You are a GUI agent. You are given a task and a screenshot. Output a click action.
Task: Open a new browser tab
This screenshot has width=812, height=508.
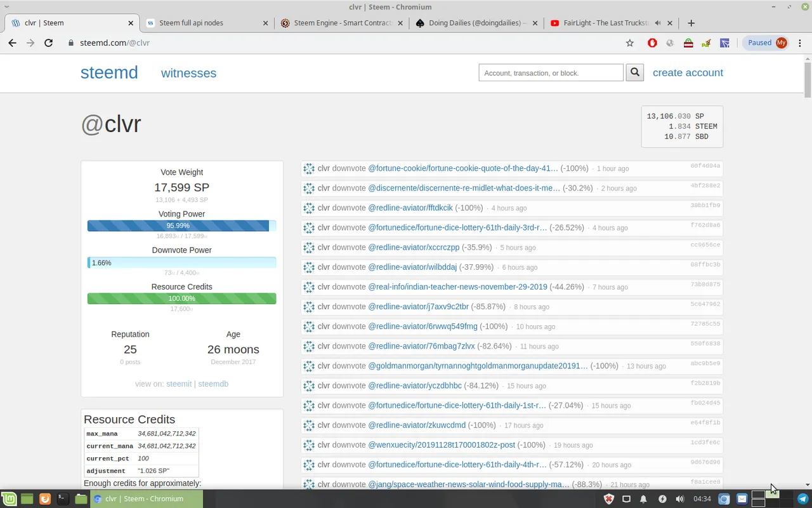[691, 23]
